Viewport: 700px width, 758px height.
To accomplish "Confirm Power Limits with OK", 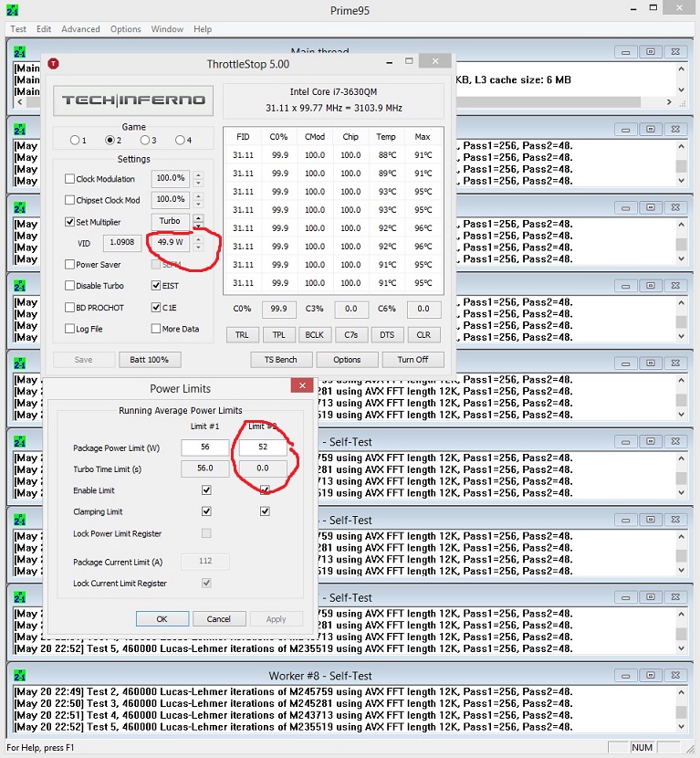I will [x=162, y=619].
